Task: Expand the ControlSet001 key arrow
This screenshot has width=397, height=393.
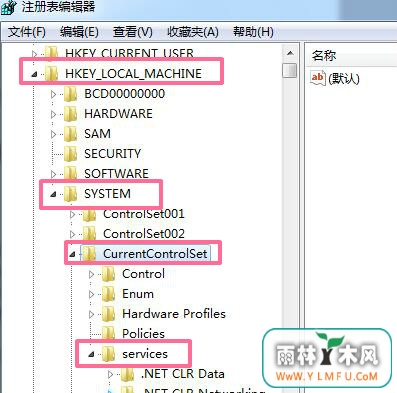Action: point(72,214)
